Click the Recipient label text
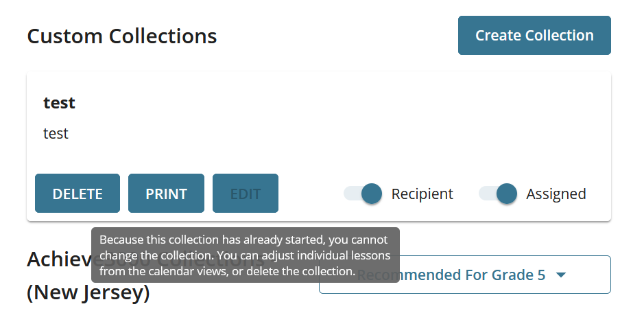The image size is (644, 313). (422, 194)
